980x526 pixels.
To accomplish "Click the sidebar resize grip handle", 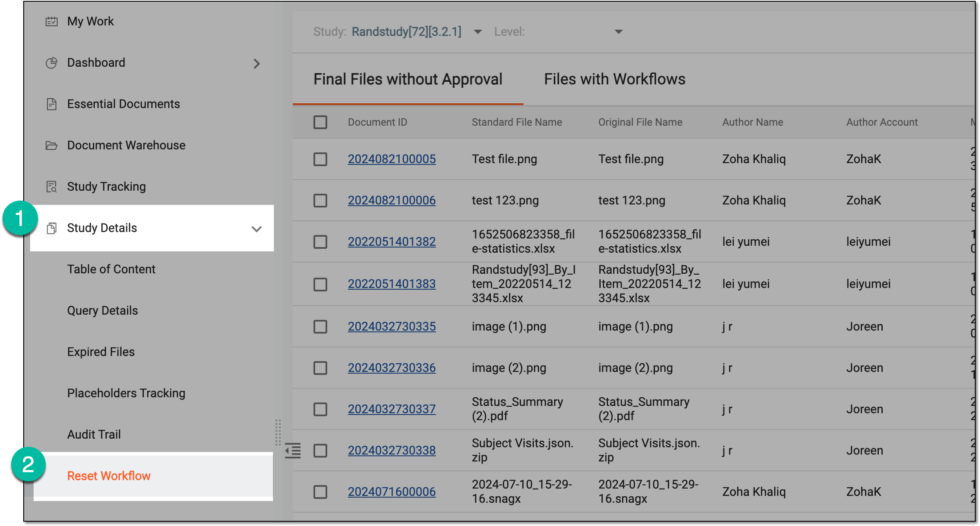I will (x=278, y=432).
